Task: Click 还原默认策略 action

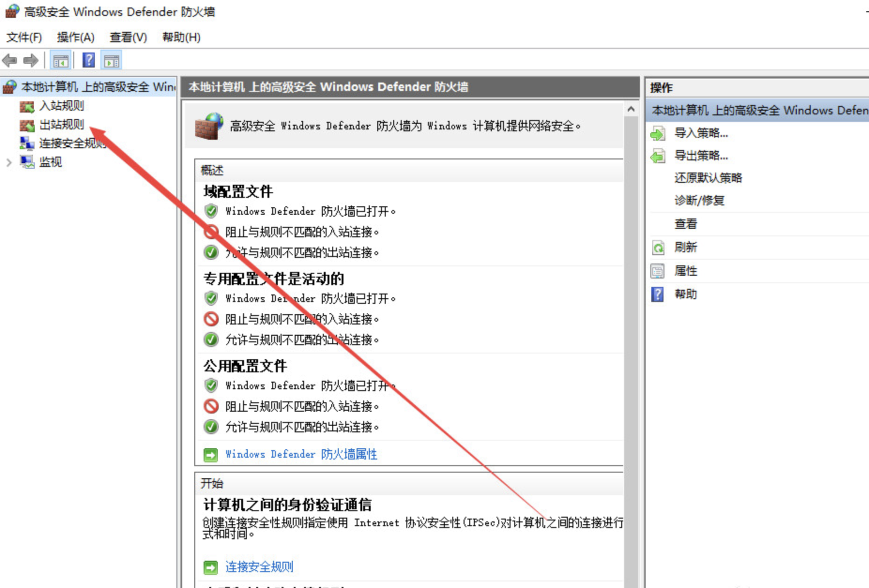Action: [708, 178]
